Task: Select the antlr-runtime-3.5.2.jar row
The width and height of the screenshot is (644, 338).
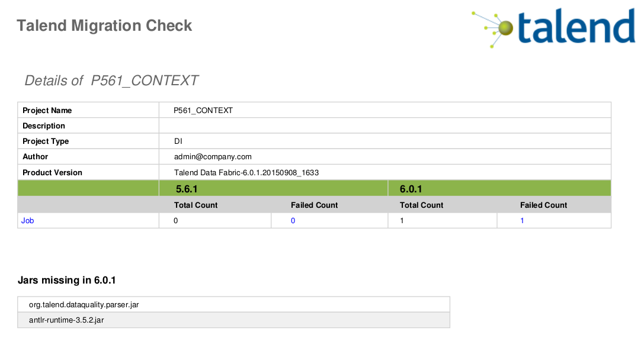Action: coord(233,320)
